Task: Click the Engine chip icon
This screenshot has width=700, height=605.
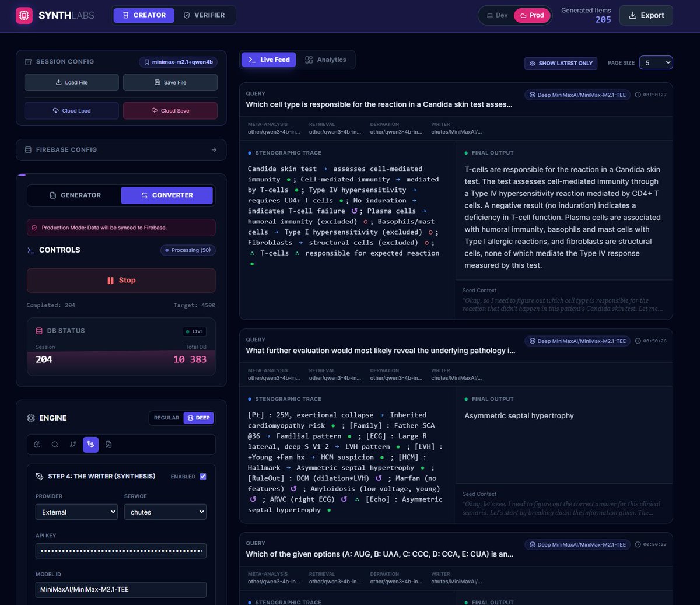Action: (x=31, y=418)
